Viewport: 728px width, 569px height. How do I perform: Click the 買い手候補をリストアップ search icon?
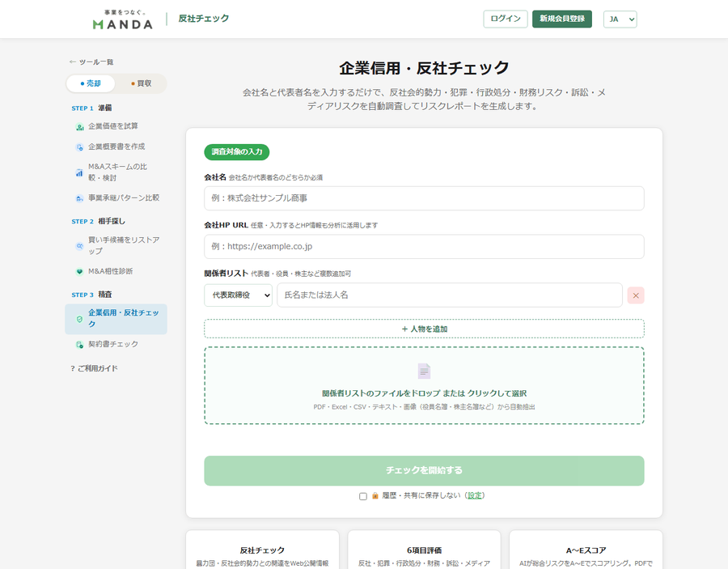click(79, 246)
